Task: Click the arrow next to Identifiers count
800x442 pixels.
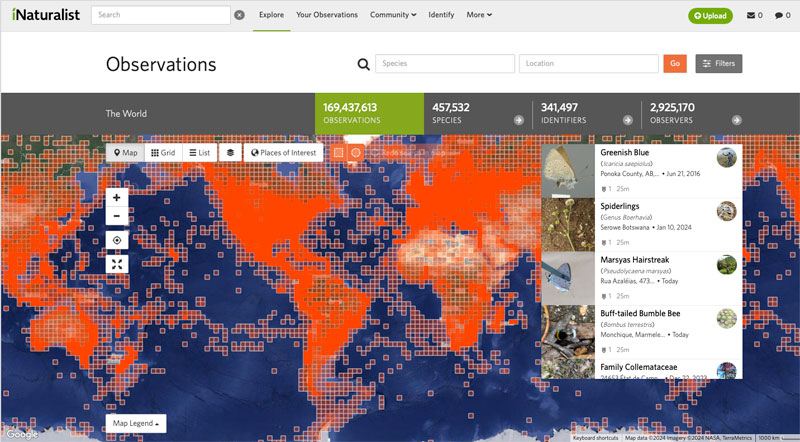Action: coord(628,120)
